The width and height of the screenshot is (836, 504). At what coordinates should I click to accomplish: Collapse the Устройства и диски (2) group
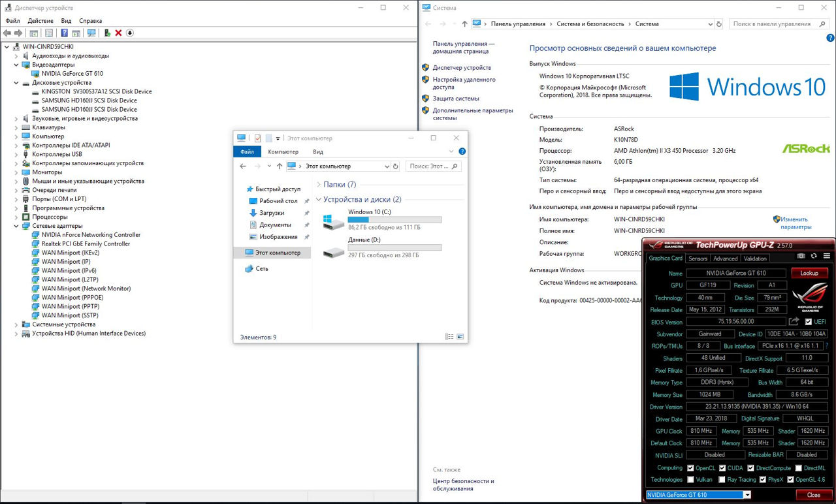(319, 199)
